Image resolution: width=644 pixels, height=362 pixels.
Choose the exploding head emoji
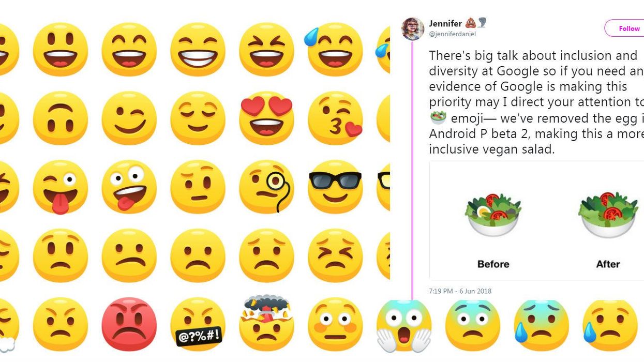pyautogui.click(x=266, y=322)
